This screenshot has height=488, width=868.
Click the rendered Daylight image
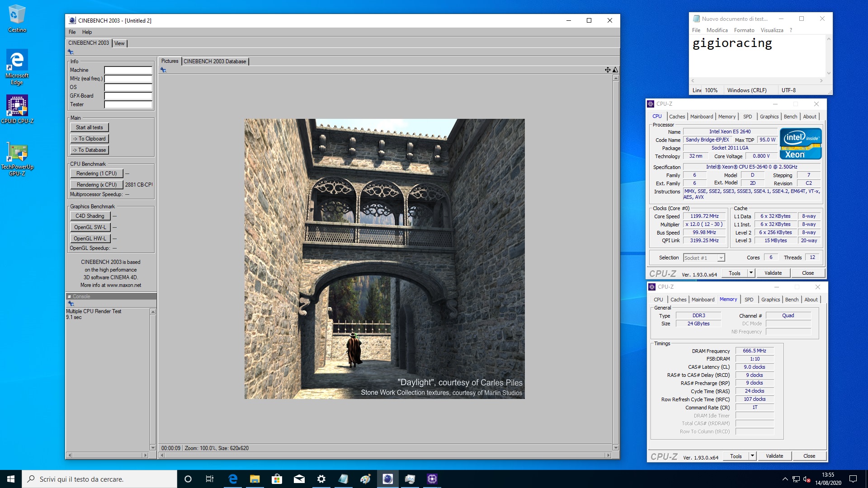point(385,259)
